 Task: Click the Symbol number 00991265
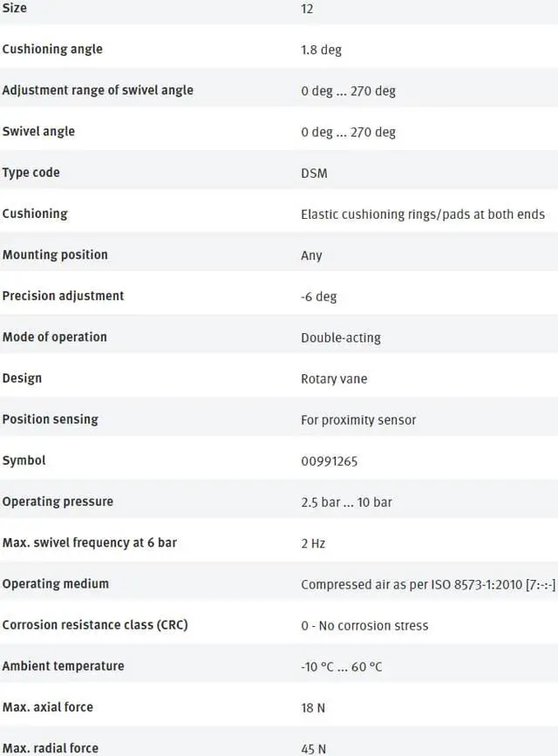(x=330, y=461)
